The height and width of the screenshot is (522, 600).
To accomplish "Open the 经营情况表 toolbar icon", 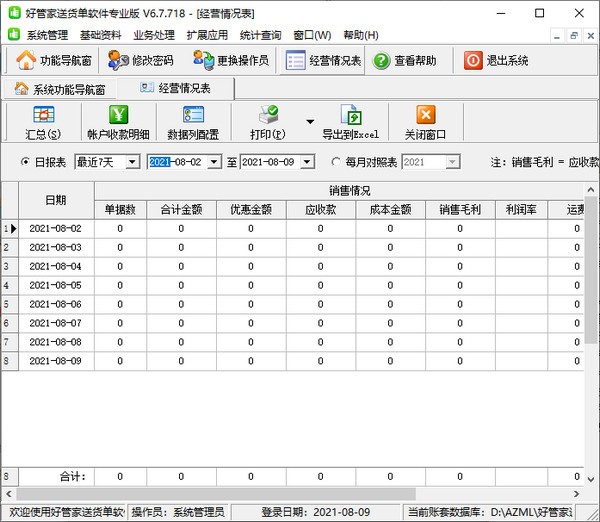I will pyautogui.click(x=295, y=60).
